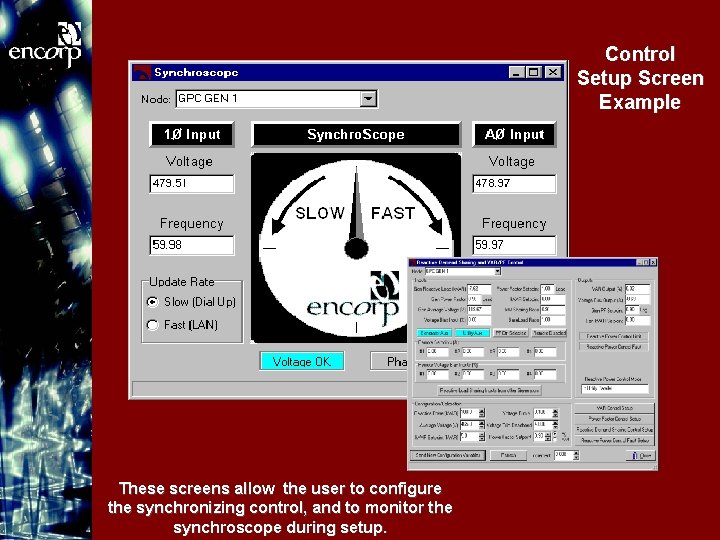
Task: Select the Fast (LAN) update rate
Action: pyautogui.click(x=152, y=325)
